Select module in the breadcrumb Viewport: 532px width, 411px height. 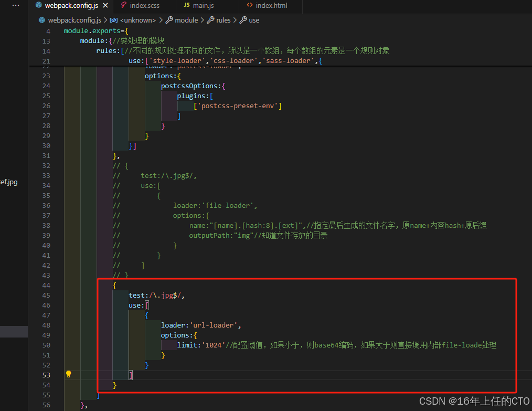click(186, 20)
